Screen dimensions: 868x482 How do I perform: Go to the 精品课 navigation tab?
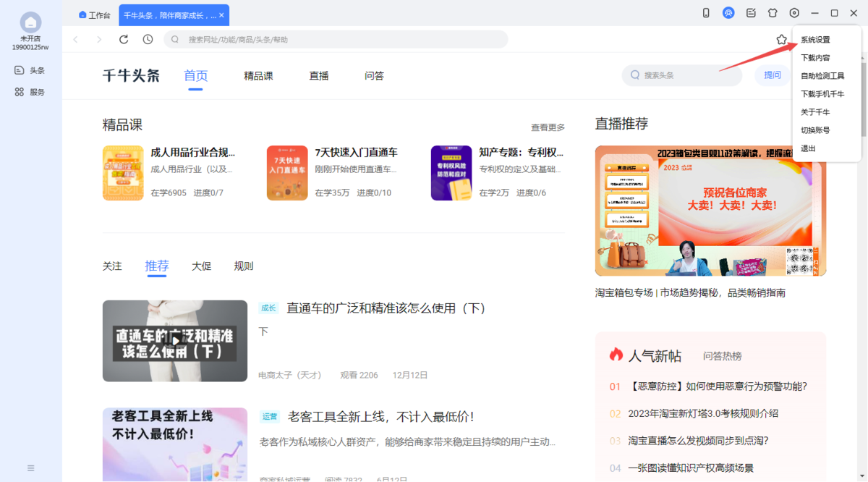click(258, 76)
